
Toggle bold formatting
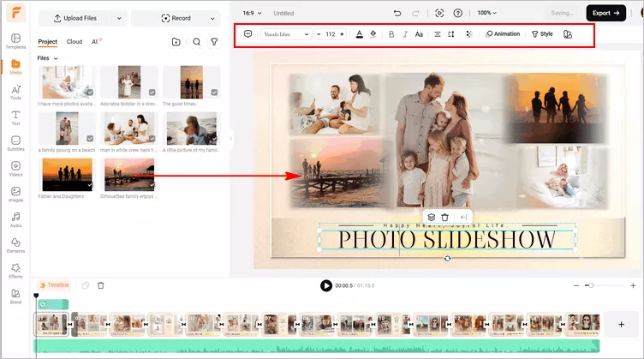391,34
